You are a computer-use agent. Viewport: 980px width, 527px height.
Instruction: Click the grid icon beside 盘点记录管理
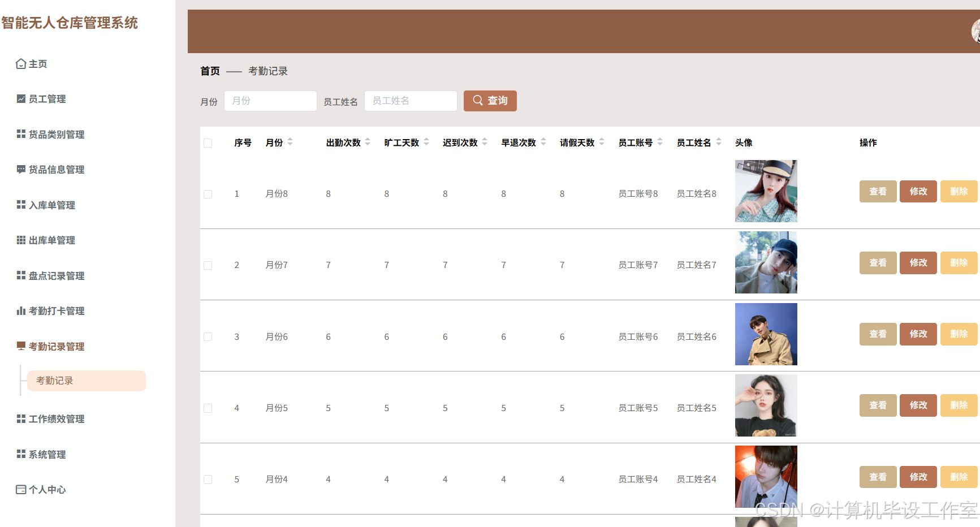[x=21, y=275]
